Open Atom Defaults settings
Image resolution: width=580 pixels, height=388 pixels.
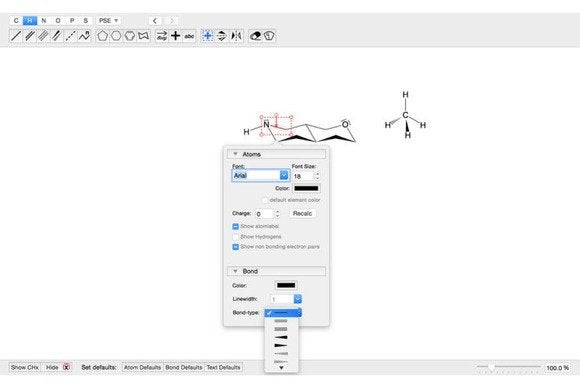pos(142,367)
